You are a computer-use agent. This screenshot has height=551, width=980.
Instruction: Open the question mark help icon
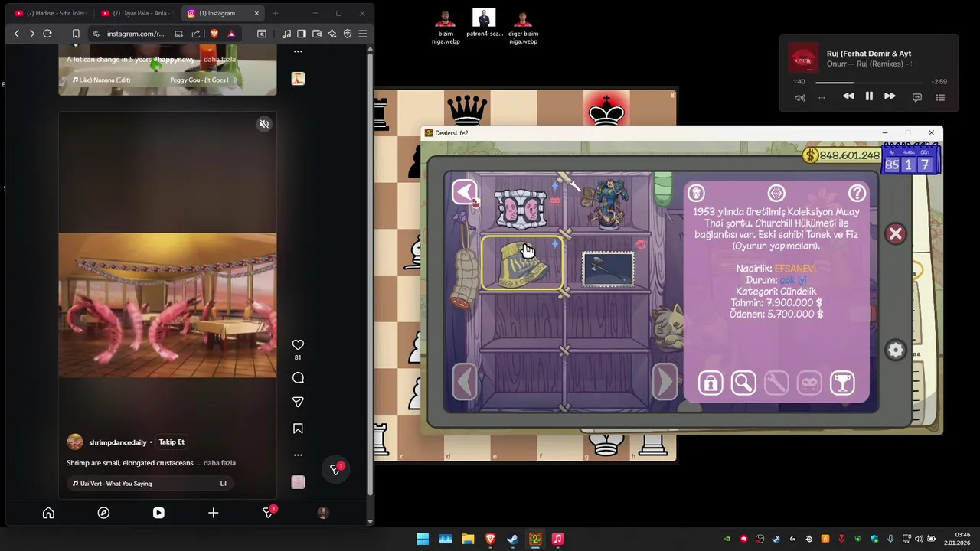tap(857, 193)
